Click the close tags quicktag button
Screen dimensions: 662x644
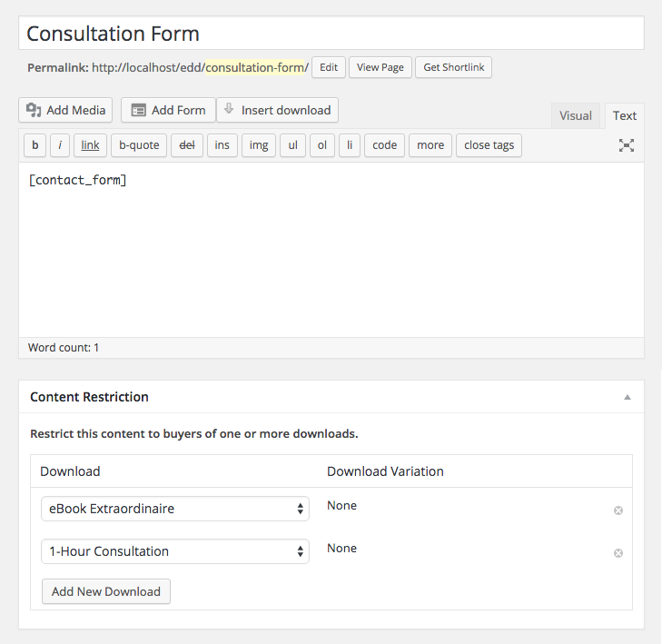pyautogui.click(x=489, y=145)
